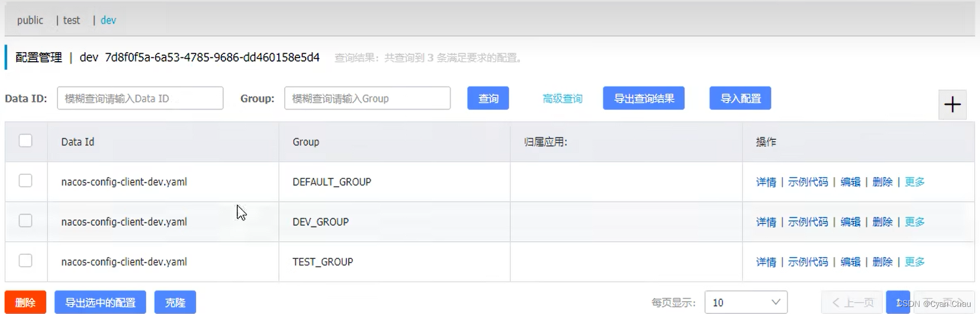Screen dimensions: 980x314
Task: Open 详情 for the TEST_GROUP row
Action: click(x=766, y=262)
